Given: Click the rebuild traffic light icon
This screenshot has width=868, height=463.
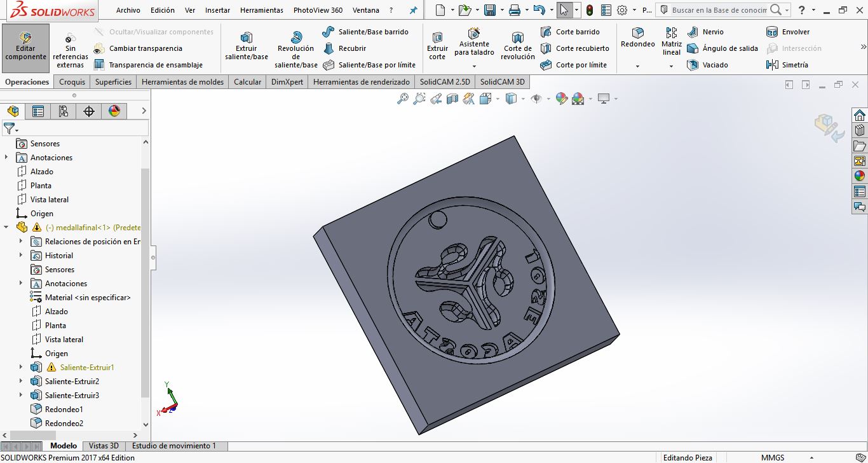Looking at the screenshot, I should click(x=590, y=10).
